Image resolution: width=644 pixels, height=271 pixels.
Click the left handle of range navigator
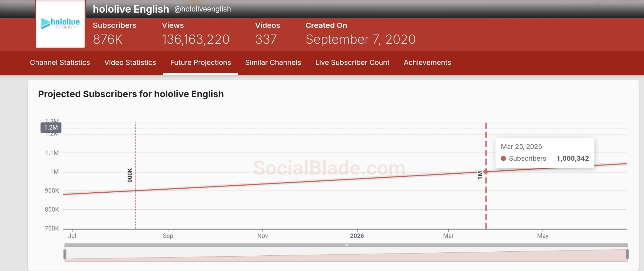click(65, 254)
